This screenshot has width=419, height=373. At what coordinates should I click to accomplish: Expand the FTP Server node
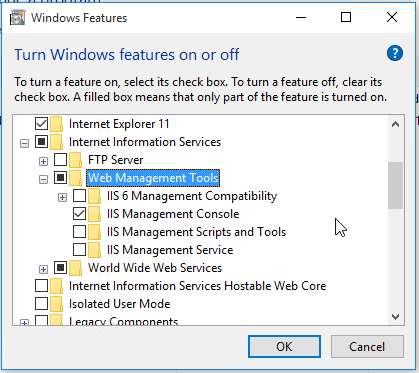[43, 162]
